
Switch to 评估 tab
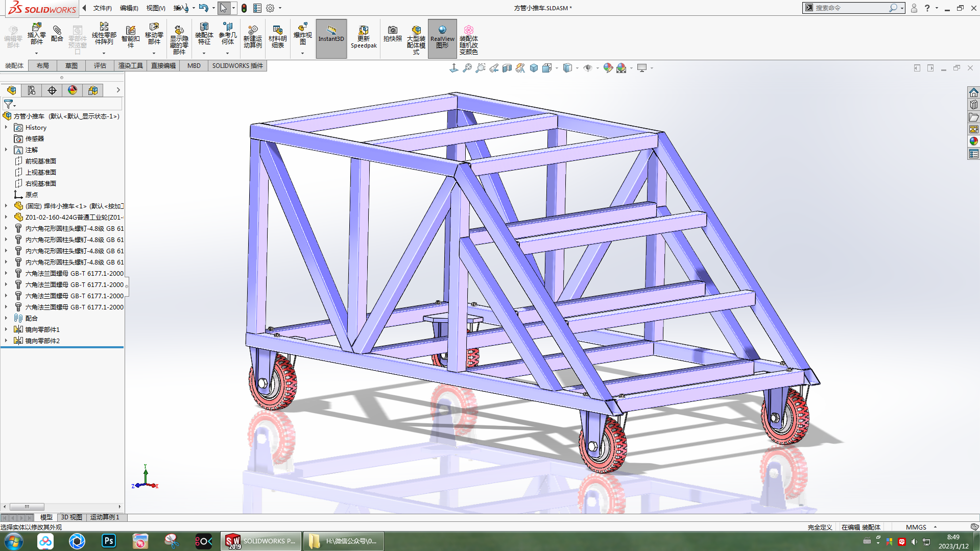tap(100, 66)
